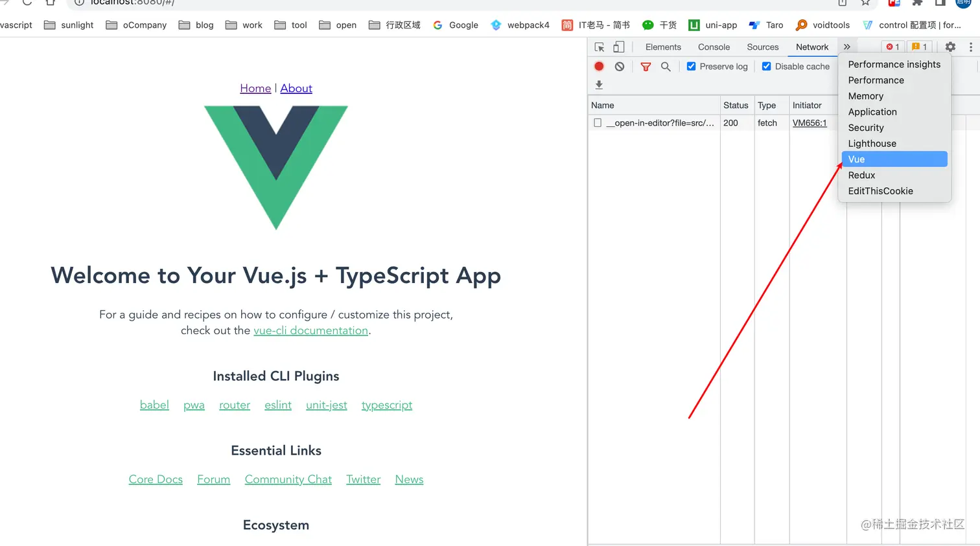Follow the About link
Screen dimensions: 980x546
(x=296, y=88)
